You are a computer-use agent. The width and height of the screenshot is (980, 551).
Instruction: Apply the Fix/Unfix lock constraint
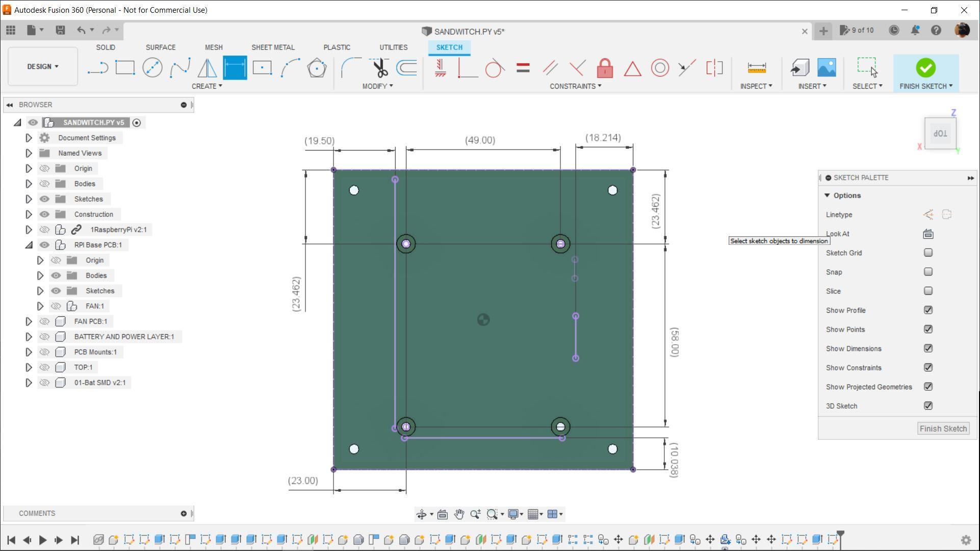[x=605, y=68]
